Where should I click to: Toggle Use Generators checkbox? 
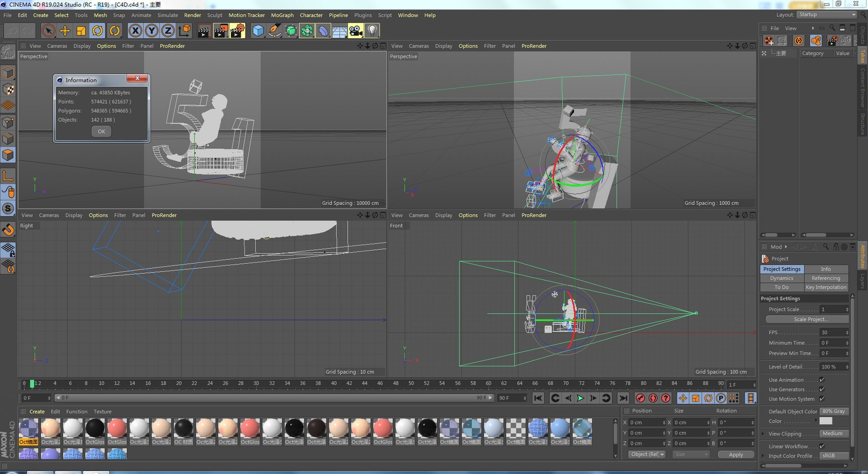pyautogui.click(x=822, y=389)
